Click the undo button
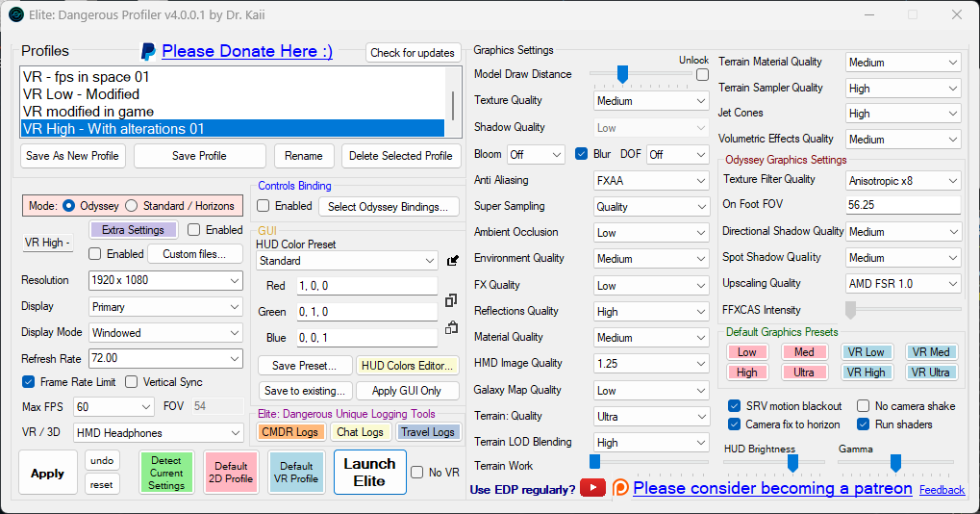 102,461
